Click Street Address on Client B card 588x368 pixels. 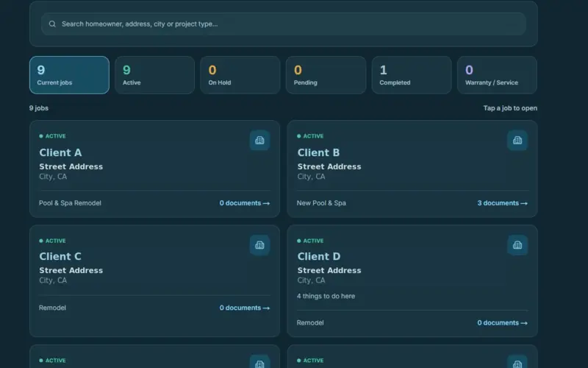coord(329,167)
